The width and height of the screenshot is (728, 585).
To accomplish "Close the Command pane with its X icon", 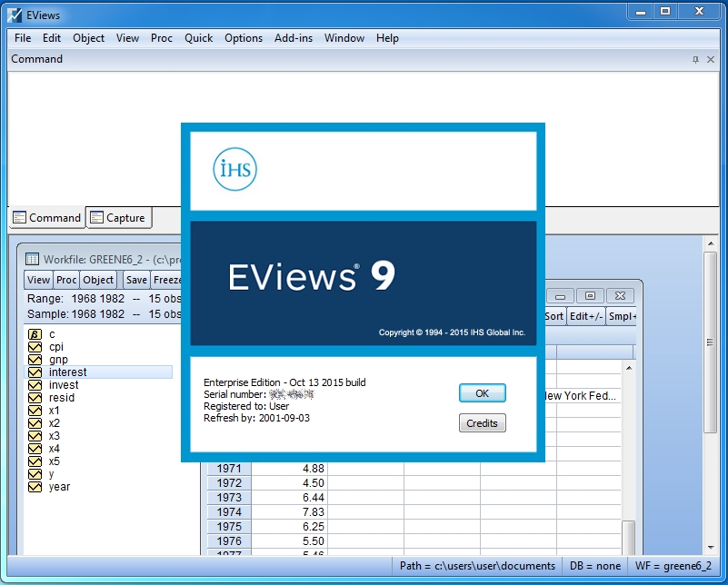I will (711, 59).
